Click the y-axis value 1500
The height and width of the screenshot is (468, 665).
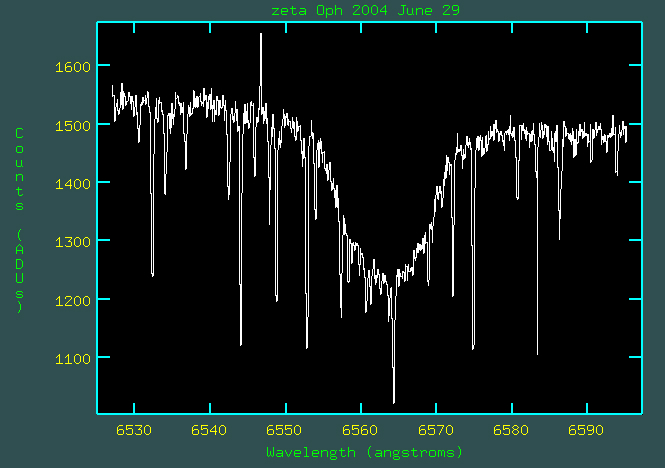point(73,126)
